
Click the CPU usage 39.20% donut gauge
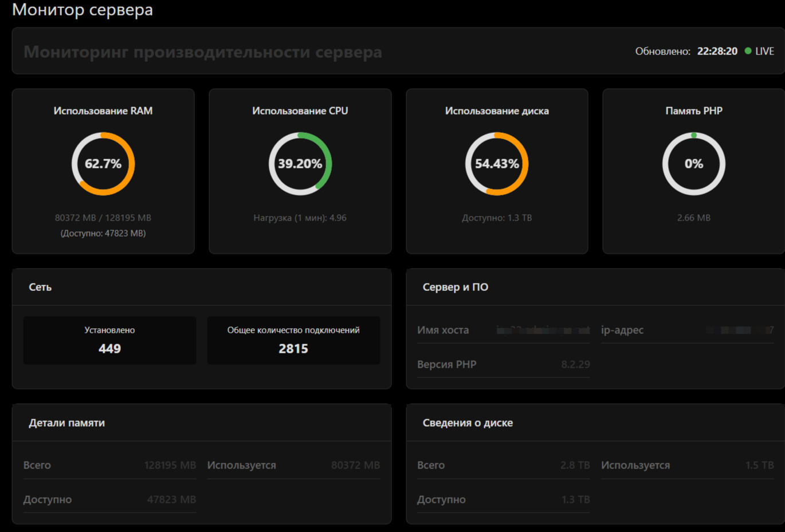[x=300, y=164]
